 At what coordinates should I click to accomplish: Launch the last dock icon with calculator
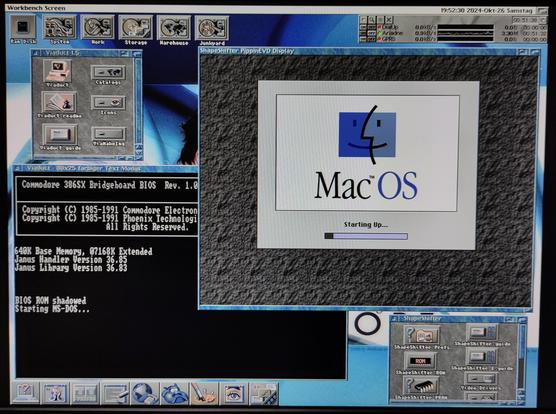click(263, 393)
